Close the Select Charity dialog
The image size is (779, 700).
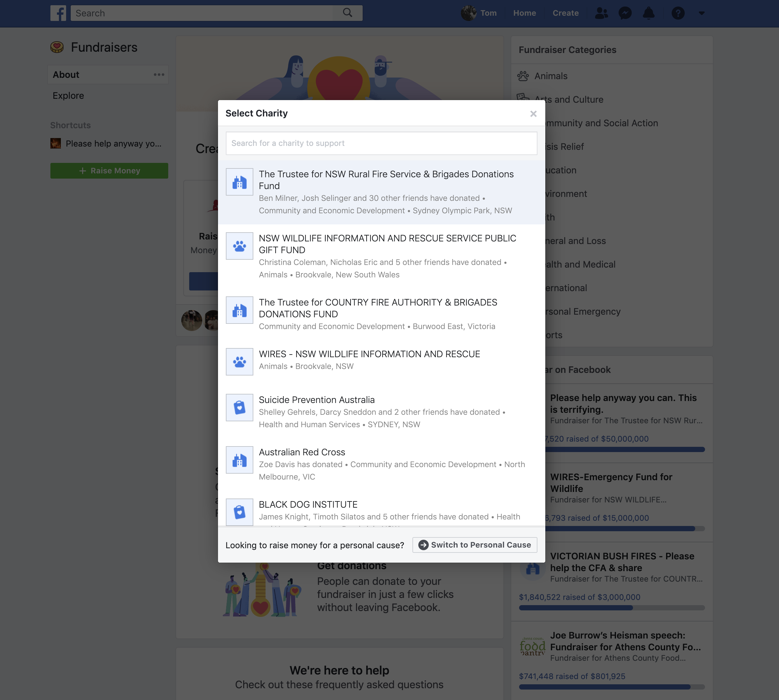[x=533, y=114]
